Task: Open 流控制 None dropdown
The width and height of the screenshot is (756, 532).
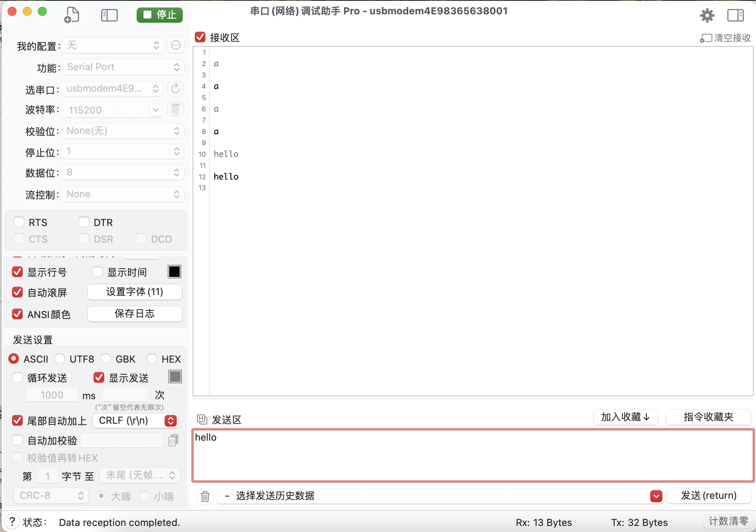Action: 123,194
